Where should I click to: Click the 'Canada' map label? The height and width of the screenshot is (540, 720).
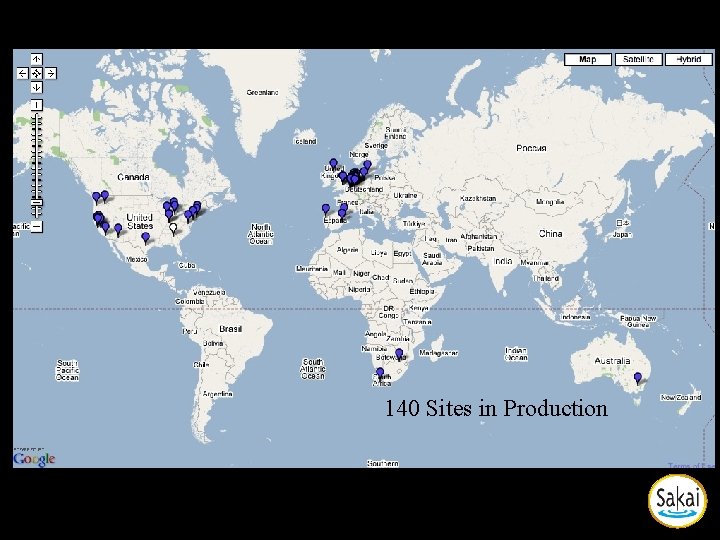coord(133,177)
